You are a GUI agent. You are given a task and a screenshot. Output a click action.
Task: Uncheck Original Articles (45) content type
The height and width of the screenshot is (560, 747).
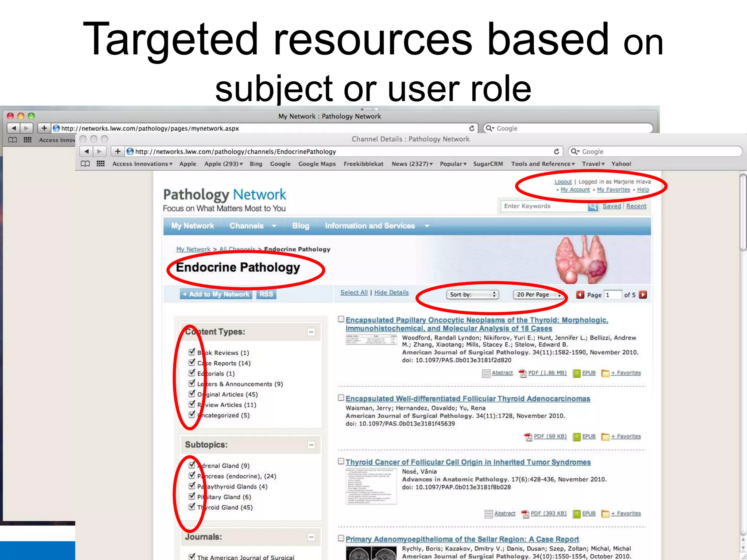click(192, 394)
